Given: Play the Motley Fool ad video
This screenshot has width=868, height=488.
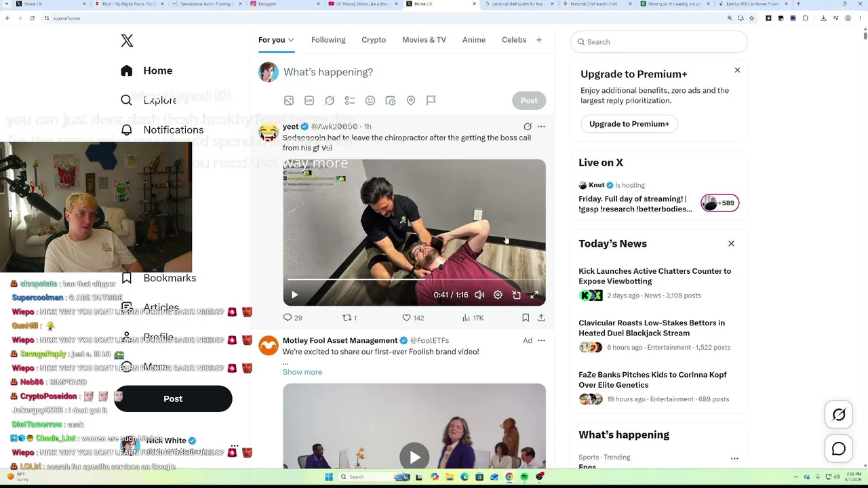Looking at the screenshot, I should coord(414,457).
